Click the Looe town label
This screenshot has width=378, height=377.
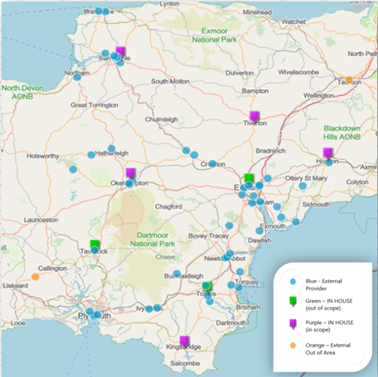click(18, 323)
